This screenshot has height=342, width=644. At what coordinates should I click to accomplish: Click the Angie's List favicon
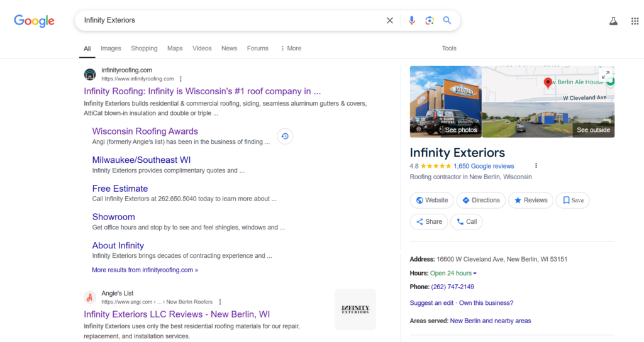coord(90,297)
